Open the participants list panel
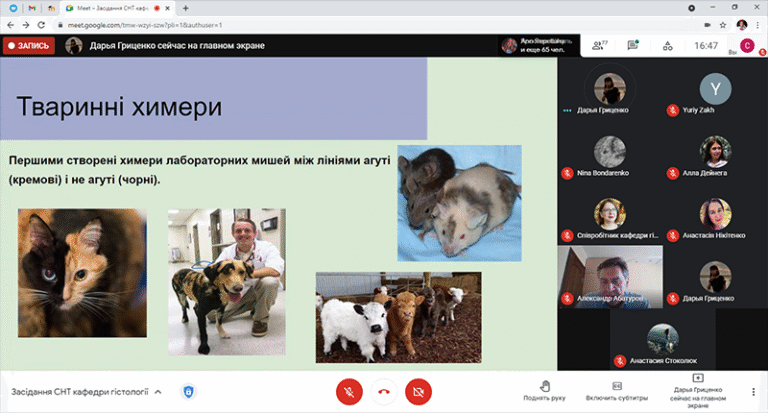768x413 pixels. pos(600,45)
